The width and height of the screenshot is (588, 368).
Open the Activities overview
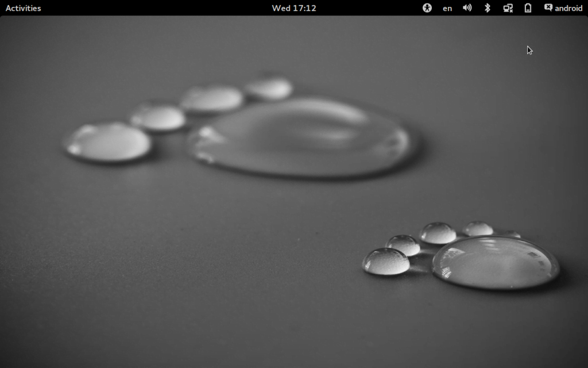(x=23, y=8)
